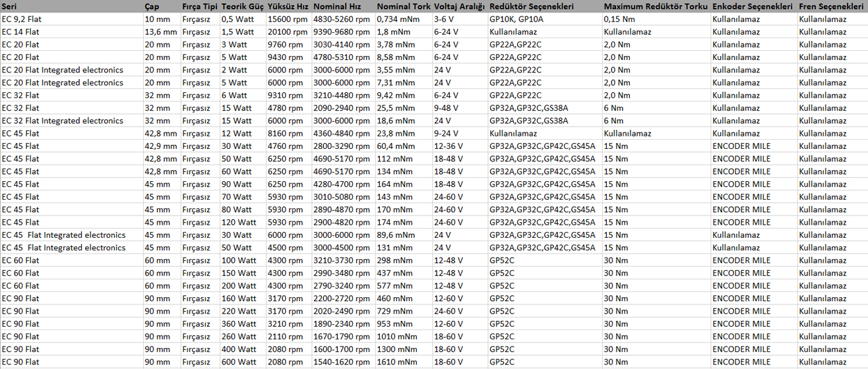868x369 pixels.
Task: Click the '9760 rpm' cell
Action: coord(288,44)
